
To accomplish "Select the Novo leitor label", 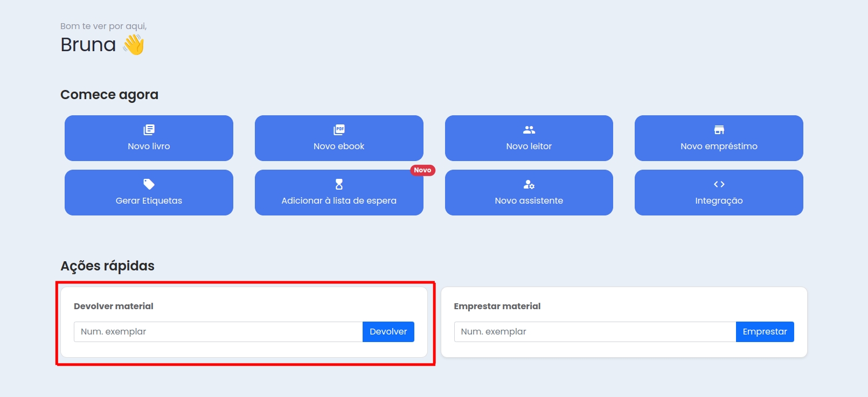I will click(x=529, y=146).
